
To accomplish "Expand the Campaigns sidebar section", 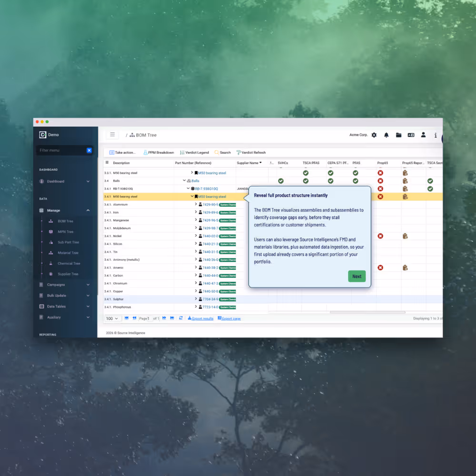I will tap(64, 285).
